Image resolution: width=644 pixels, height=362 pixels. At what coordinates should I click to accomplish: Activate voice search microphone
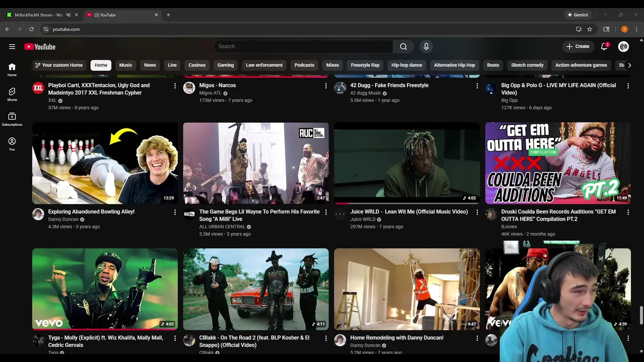426,47
